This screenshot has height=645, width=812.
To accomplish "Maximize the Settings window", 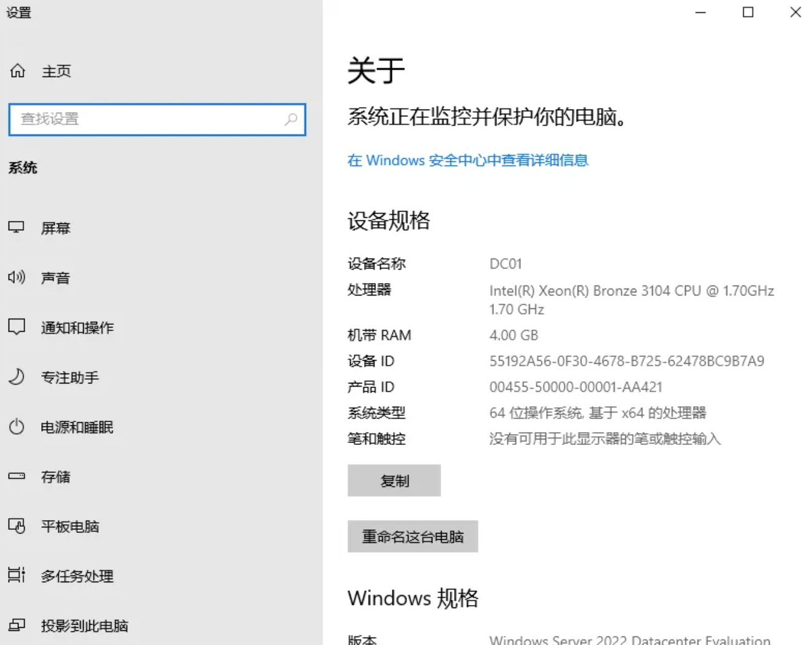I will tap(748, 12).
